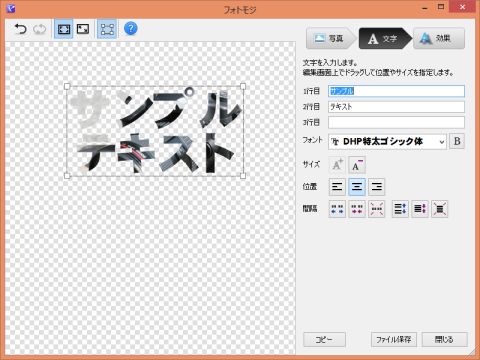Viewport: 480px width, 360px height.
Task: Close the window with red X
Action: tap(462, 7)
